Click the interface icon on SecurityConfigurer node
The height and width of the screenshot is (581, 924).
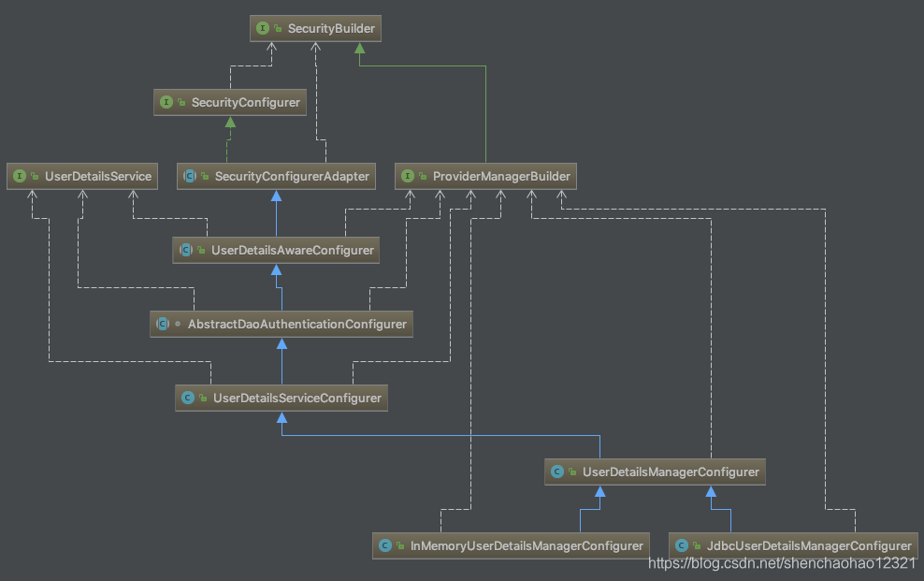[x=166, y=102]
